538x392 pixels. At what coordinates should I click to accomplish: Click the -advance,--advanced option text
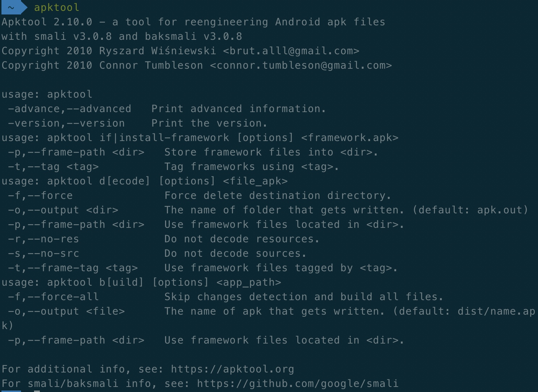[70, 109]
